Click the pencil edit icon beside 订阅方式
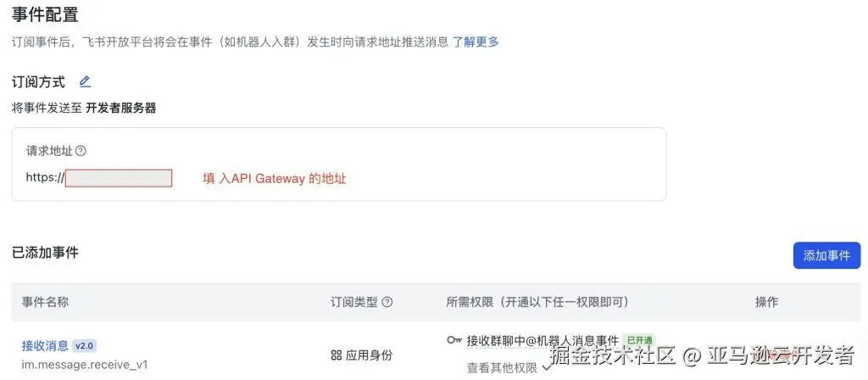 point(85,82)
